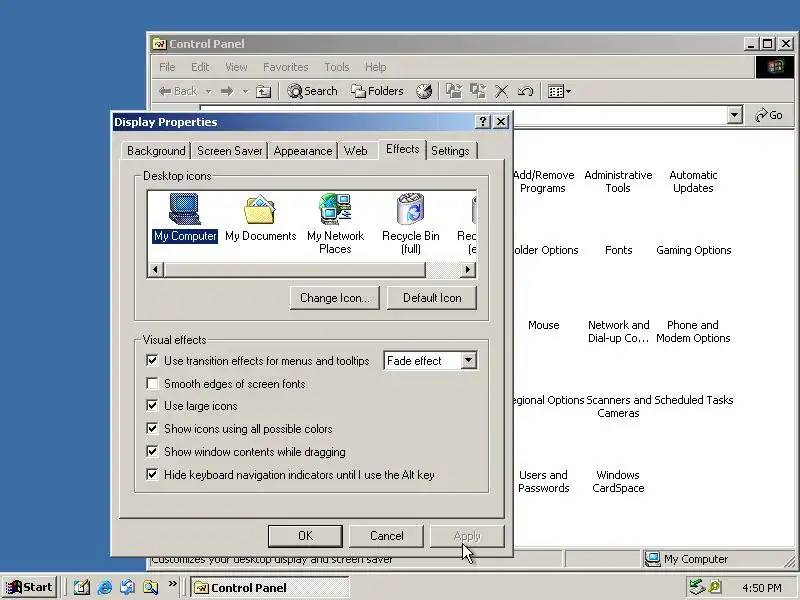Image resolution: width=800 pixels, height=600 pixels.
Task: Open the Favorites menu in Control Panel
Action: (x=286, y=67)
